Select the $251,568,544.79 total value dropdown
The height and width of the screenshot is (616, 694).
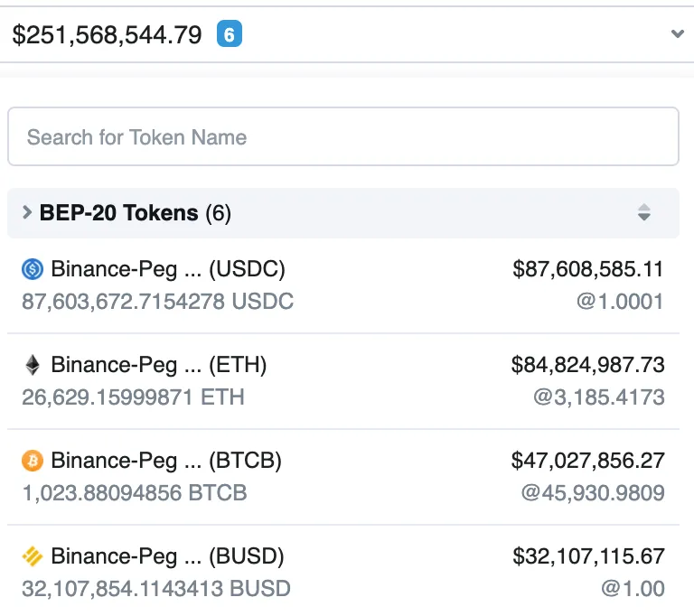pyautogui.click(x=347, y=34)
